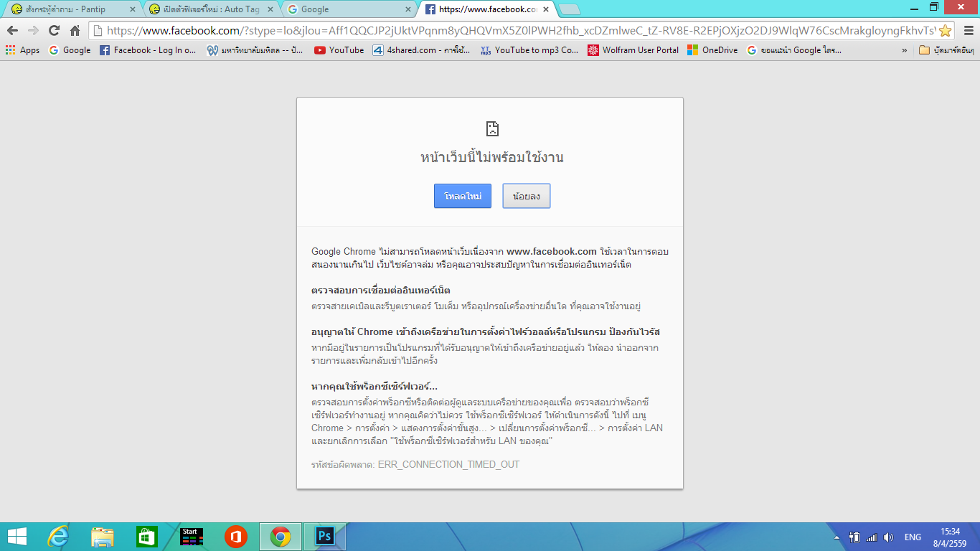Click the browser Back arrow
Image resolution: width=980 pixels, height=551 pixels.
pyautogui.click(x=12, y=31)
